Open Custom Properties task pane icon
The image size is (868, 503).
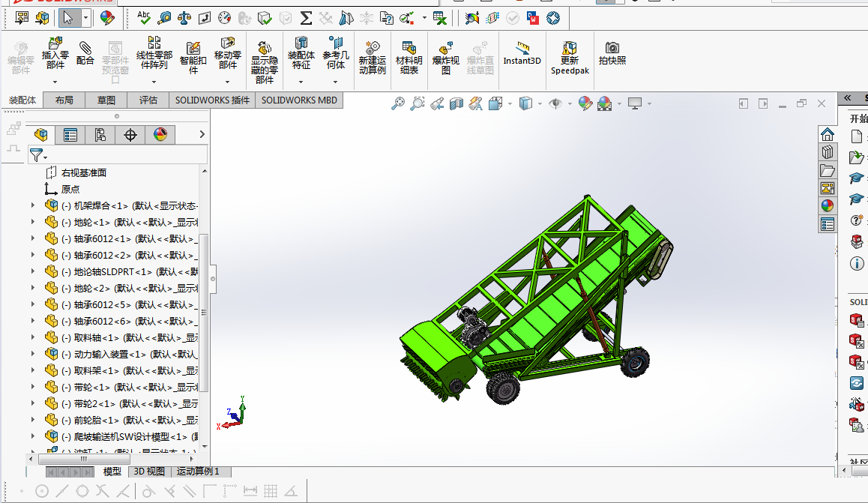[x=827, y=224]
